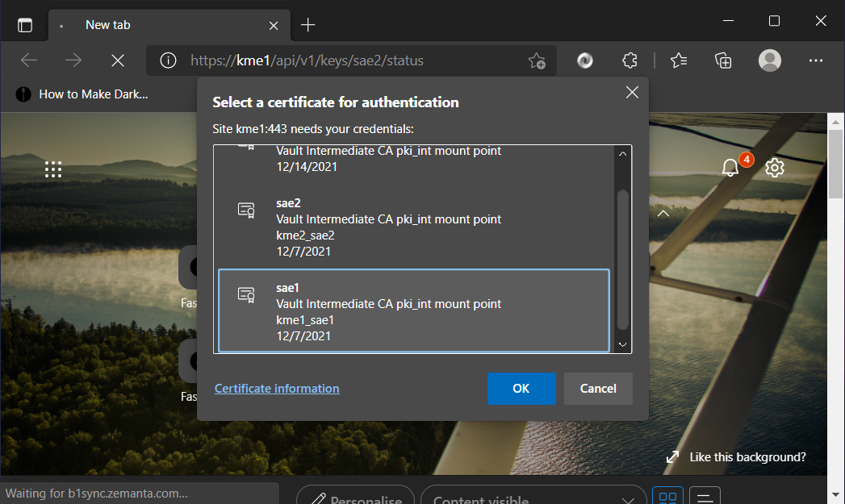Click page scrollbar up arrow
This screenshot has width=845, height=504.
[836, 123]
